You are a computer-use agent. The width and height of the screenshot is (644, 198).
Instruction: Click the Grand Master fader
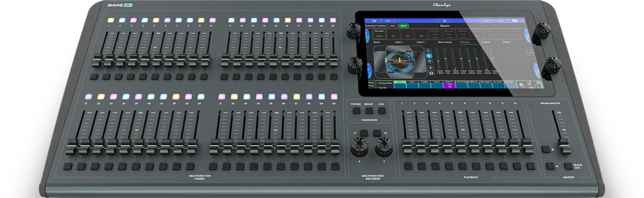tap(565, 147)
